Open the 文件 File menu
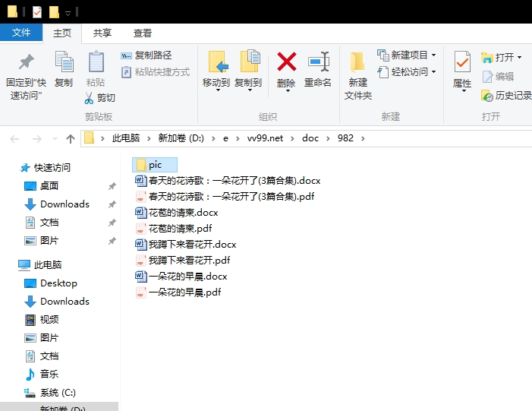532x411 pixels. [21, 32]
